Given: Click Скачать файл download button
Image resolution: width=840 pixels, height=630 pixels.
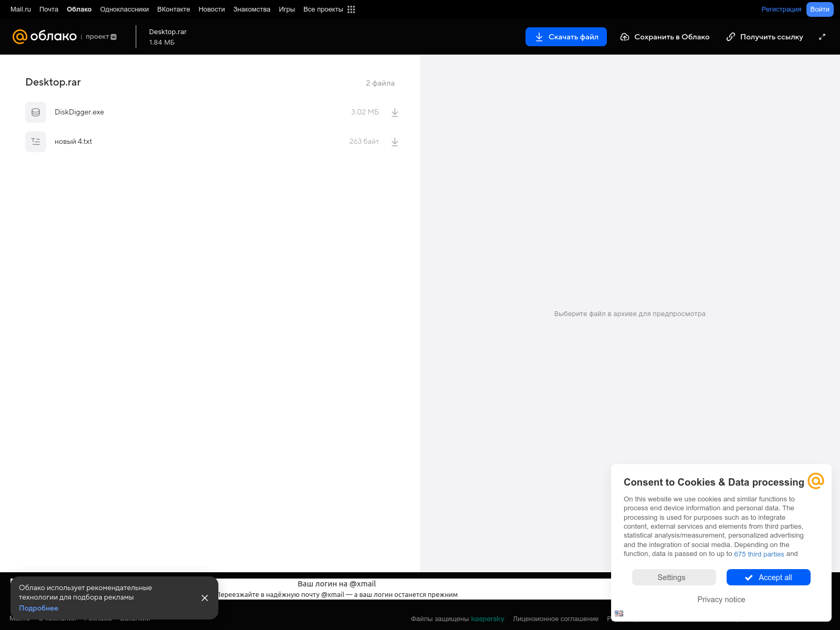Looking at the screenshot, I should coord(566,37).
